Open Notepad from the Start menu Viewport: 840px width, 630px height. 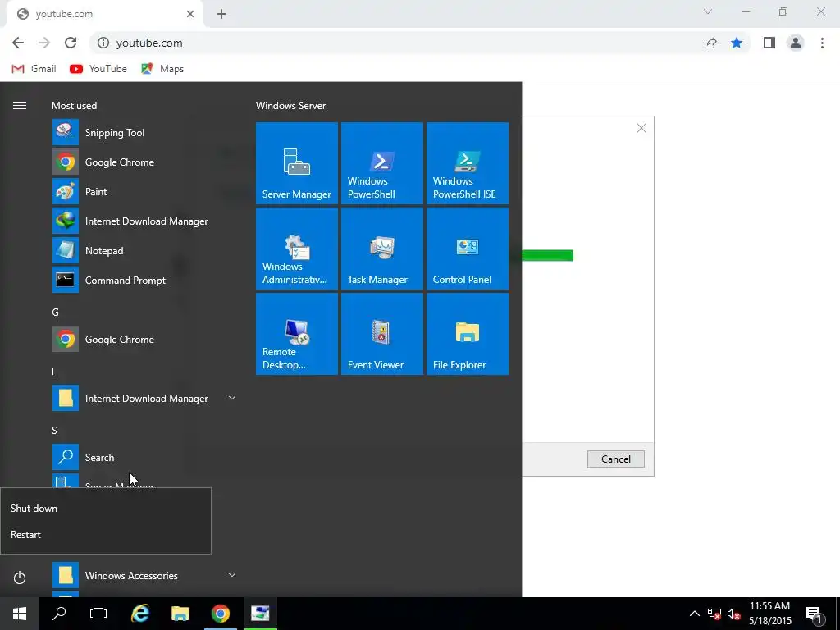click(x=144, y=250)
